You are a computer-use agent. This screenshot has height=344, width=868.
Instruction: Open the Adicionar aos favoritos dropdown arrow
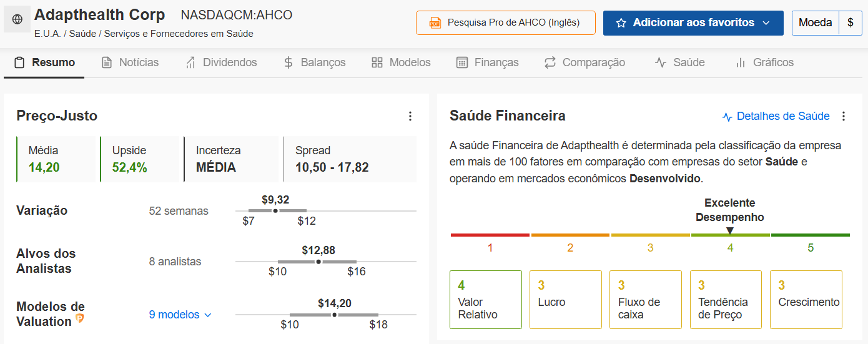coord(766,23)
